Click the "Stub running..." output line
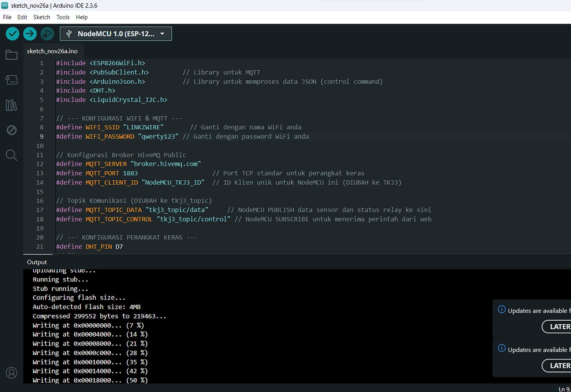The image size is (571, 392). click(x=60, y=289)
